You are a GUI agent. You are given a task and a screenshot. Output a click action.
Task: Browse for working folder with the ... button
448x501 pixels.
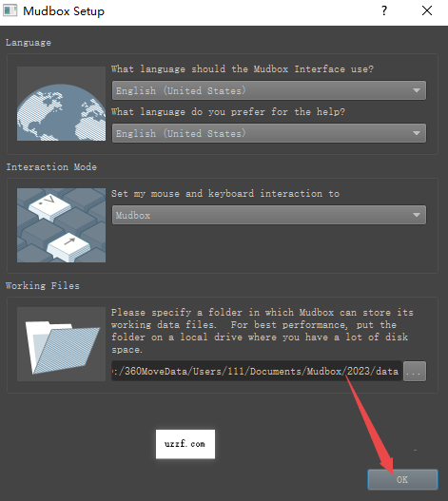click(415, 372)
